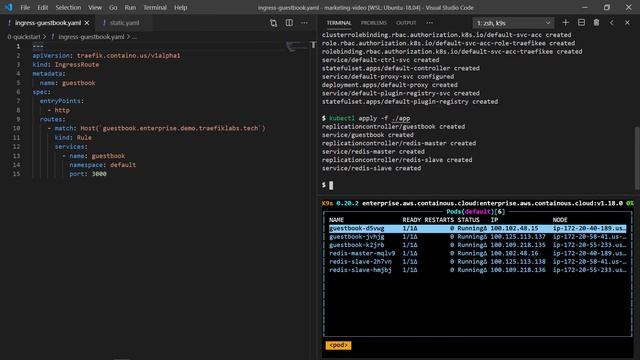640x360 pixels.
Task: Select the OUTPUT panel tab
Action: pyautogui.click(x=406, y=23)
